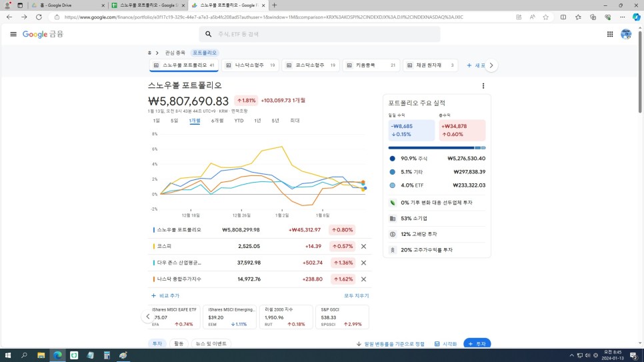The height and width of the screenshot is (362, 644).
Task: Click the home breadcrumb icon
Action: click(x=149, y=53)
